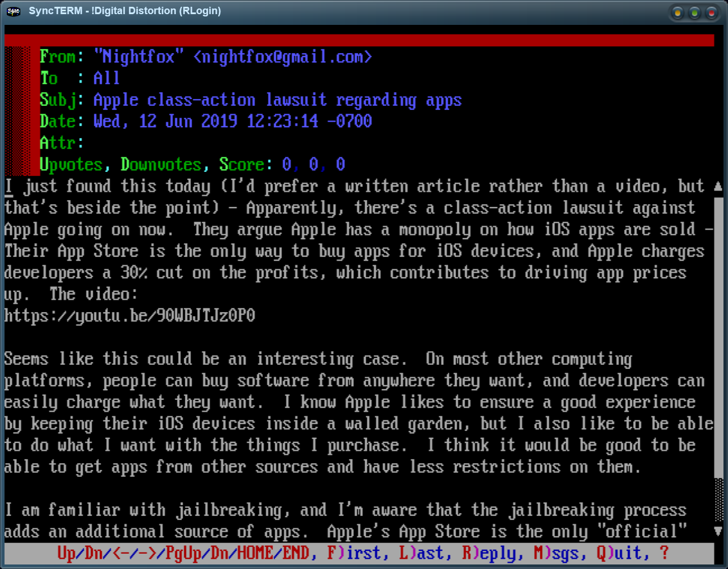Click PgUp in the bottom command bar
The height and width of the screenshot is (569, 728).
184,553
